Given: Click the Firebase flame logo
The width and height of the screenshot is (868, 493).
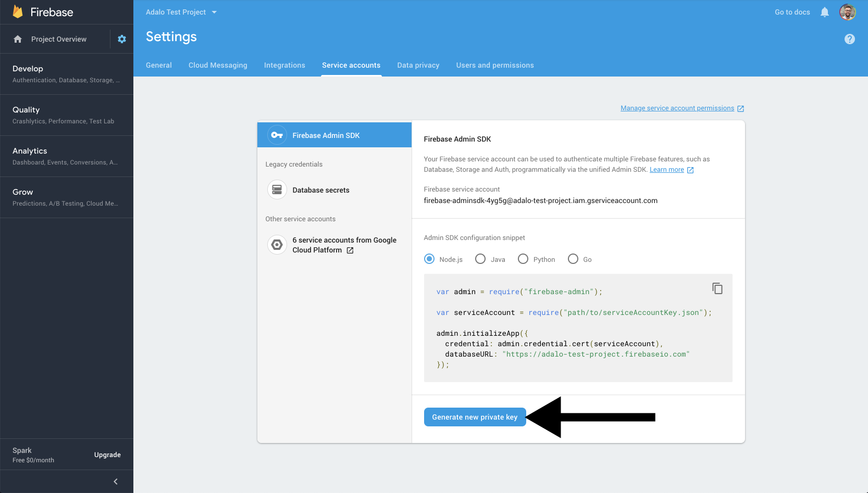Looking at the screenshot, I should tap(18, 12).
